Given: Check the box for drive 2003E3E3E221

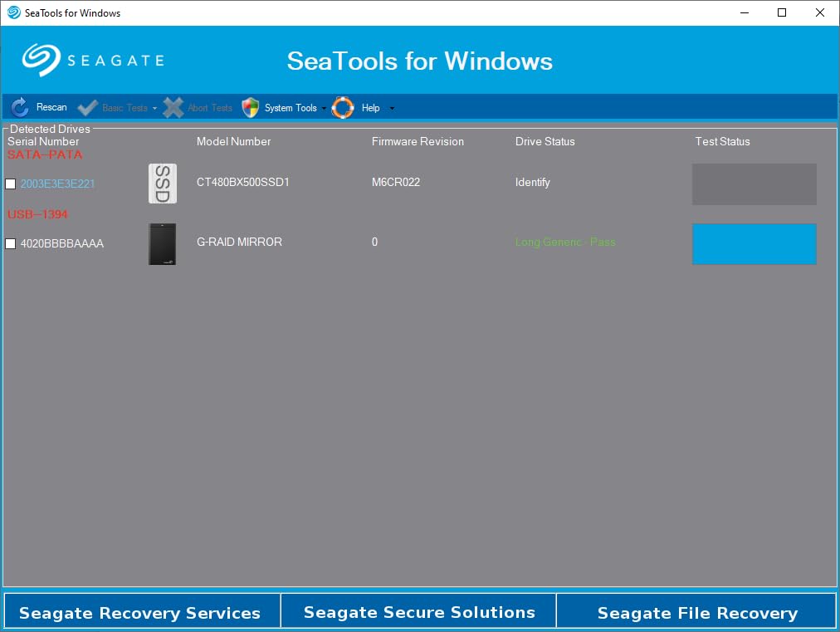Looking at the screenshot, I should pyautogui.click(x=10, y=184).
